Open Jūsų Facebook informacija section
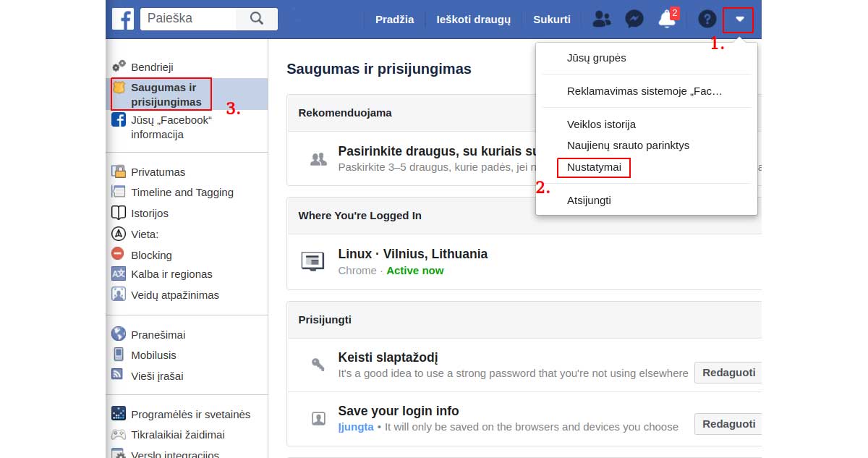 point(171,127)
